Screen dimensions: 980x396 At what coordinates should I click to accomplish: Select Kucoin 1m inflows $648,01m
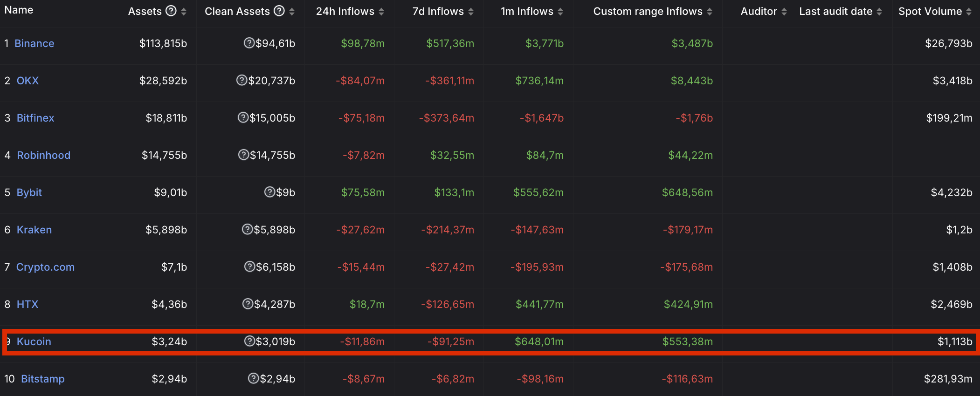coord(539,341)
